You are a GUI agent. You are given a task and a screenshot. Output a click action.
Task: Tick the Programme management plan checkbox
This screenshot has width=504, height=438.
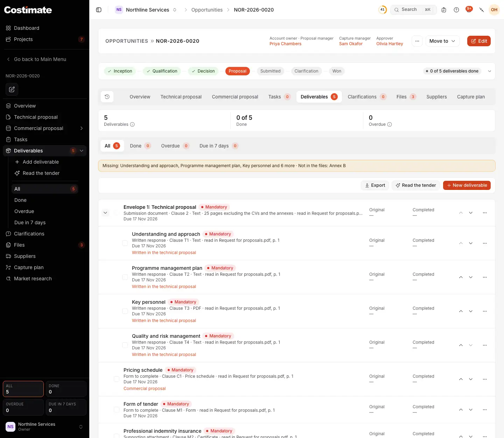(125, 277)
